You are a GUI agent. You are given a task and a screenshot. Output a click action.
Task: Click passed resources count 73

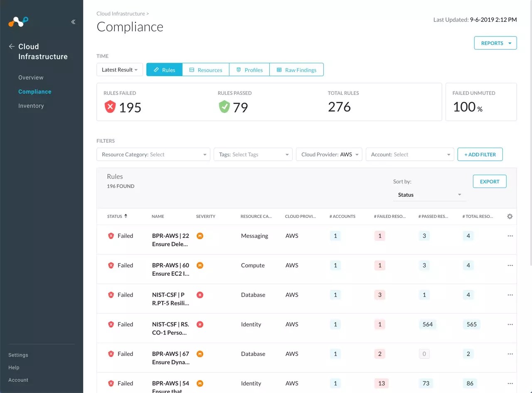click(x=426, y=383)
